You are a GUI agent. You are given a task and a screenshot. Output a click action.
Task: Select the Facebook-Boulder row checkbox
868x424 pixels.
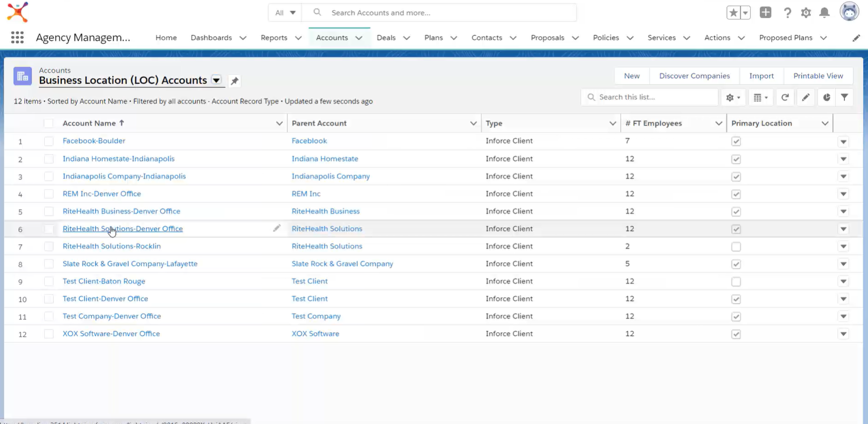click(x=48, y=141)
